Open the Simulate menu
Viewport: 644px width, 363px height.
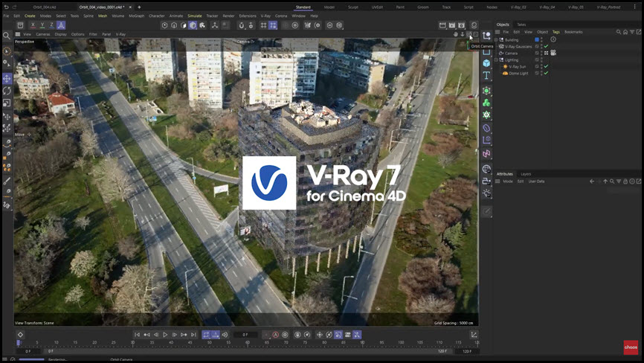tap(195, 16)
